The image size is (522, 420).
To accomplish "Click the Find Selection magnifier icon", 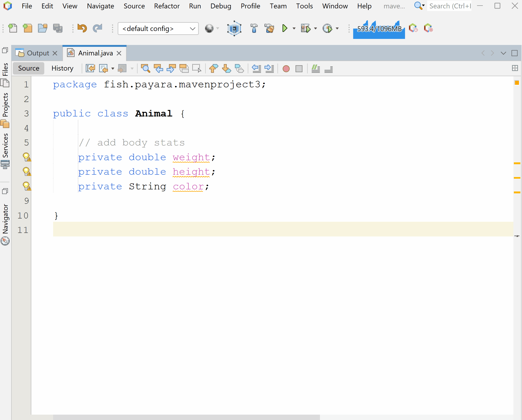I will tap(145, 68).
